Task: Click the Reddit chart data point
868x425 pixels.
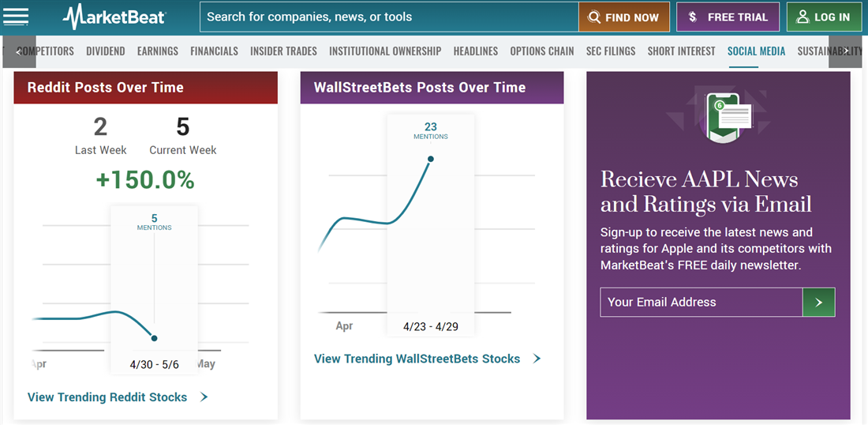Action: coord(154,338)
